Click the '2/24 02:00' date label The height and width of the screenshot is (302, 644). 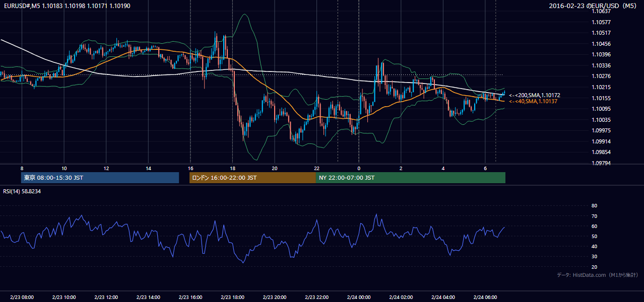[x=401, y=297]
